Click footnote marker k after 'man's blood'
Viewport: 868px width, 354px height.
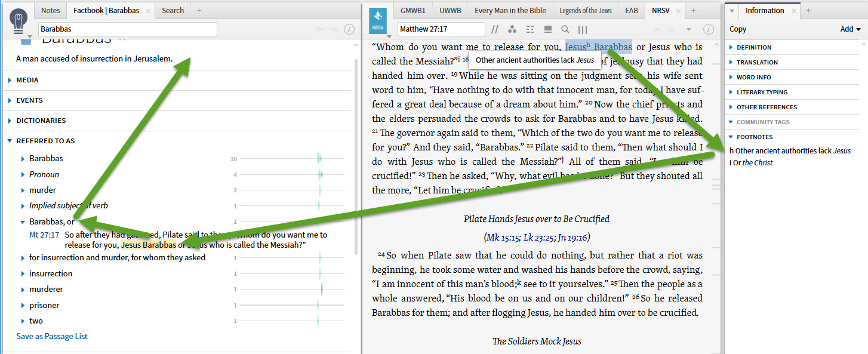[x=519, y=282]
